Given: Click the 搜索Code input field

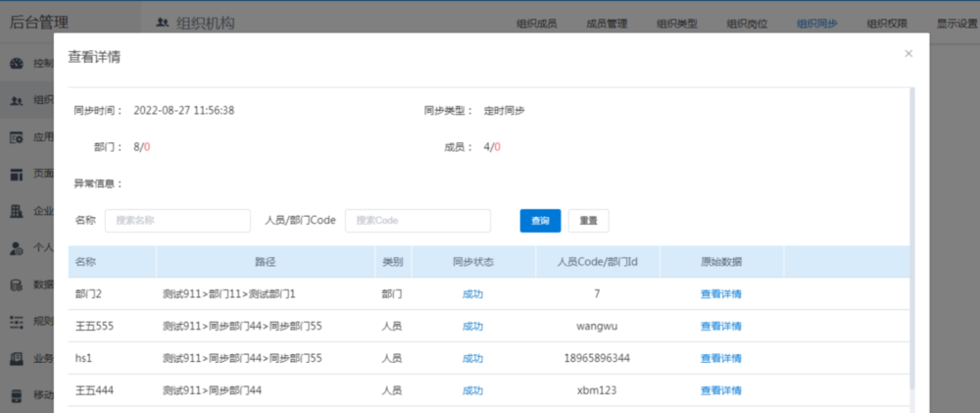Looking at the screenshot, I should [x=417, y=221].
